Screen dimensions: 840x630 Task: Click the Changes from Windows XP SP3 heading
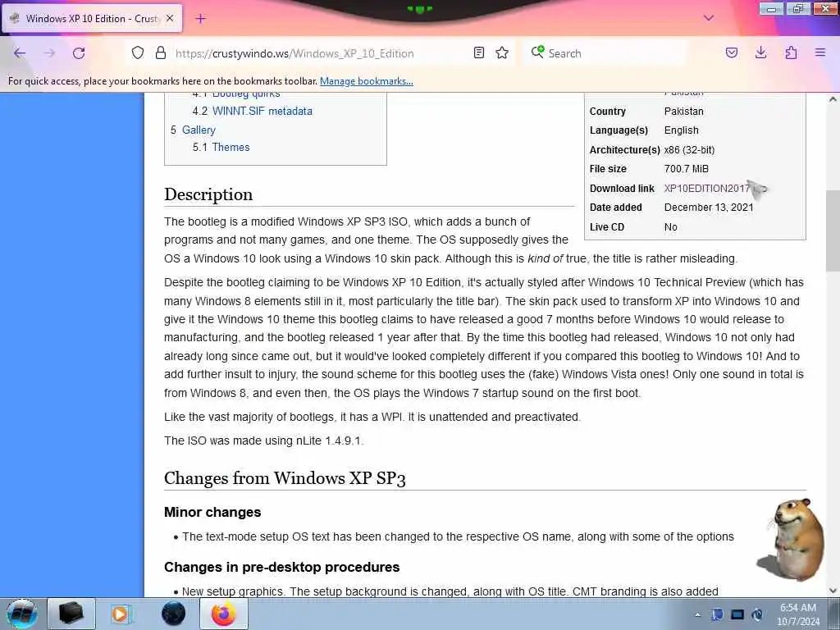tap(285, 478)
